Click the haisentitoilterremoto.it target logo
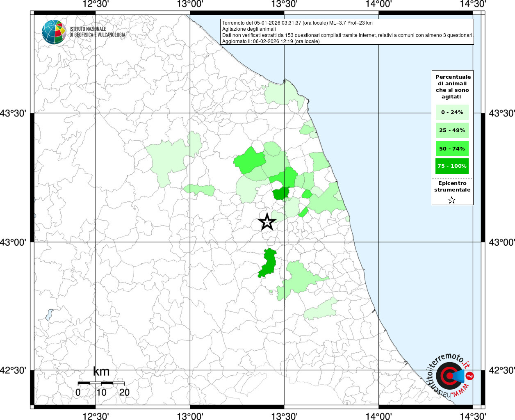Screen dimensions: 515x420 (449, 376)
